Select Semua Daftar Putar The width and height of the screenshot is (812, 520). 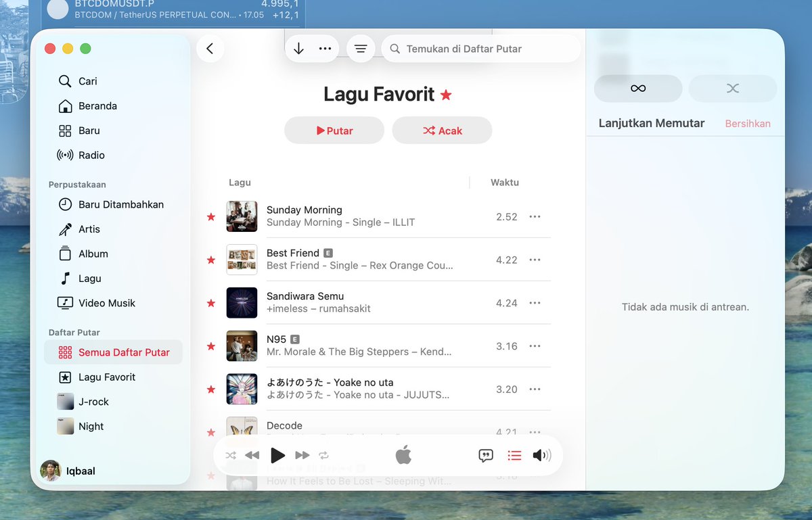(113, 352)
